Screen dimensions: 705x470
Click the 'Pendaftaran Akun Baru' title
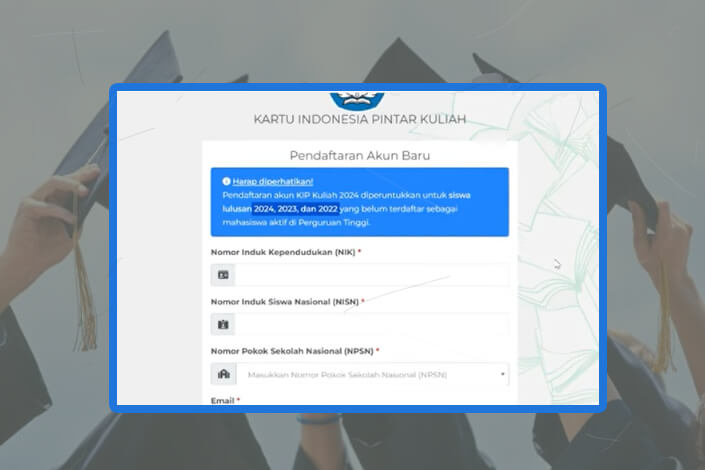[x=360, y=156]
